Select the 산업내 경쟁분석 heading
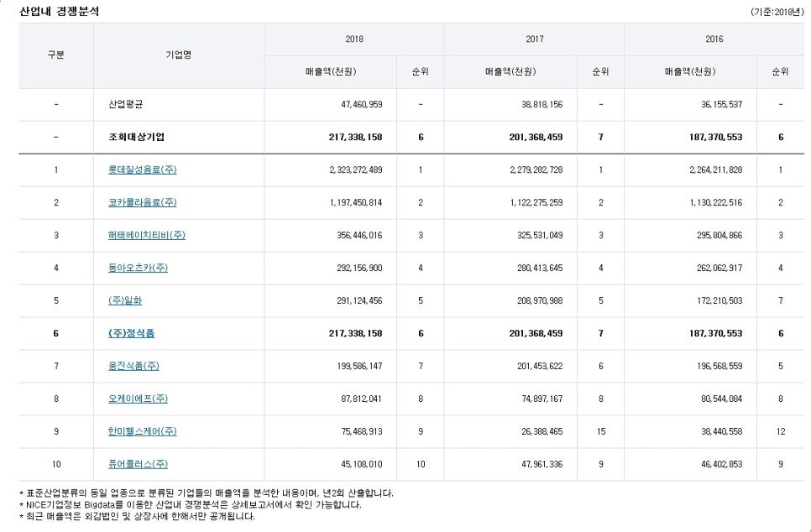Image resolution: width=811 pixels, height=532 pixels. click(x=59, y=12)
